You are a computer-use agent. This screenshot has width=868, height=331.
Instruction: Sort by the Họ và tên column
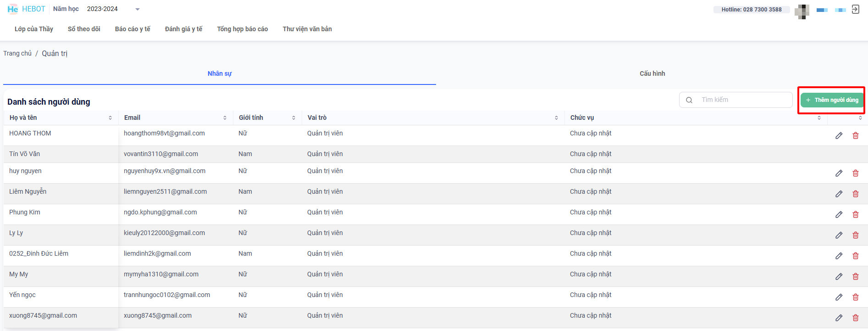pyautogui.click(x=110, y=118)
